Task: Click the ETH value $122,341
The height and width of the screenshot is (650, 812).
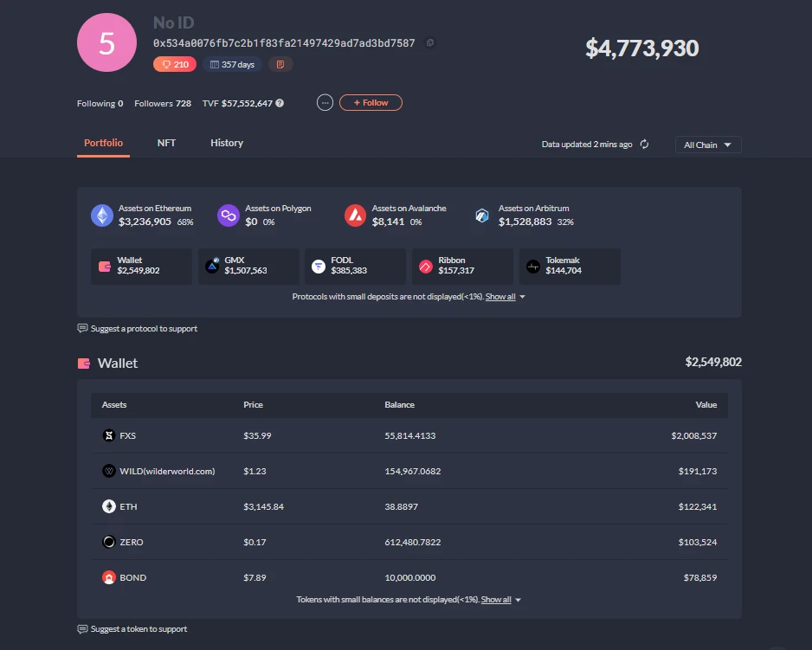Action: click(x=698, y=506)
